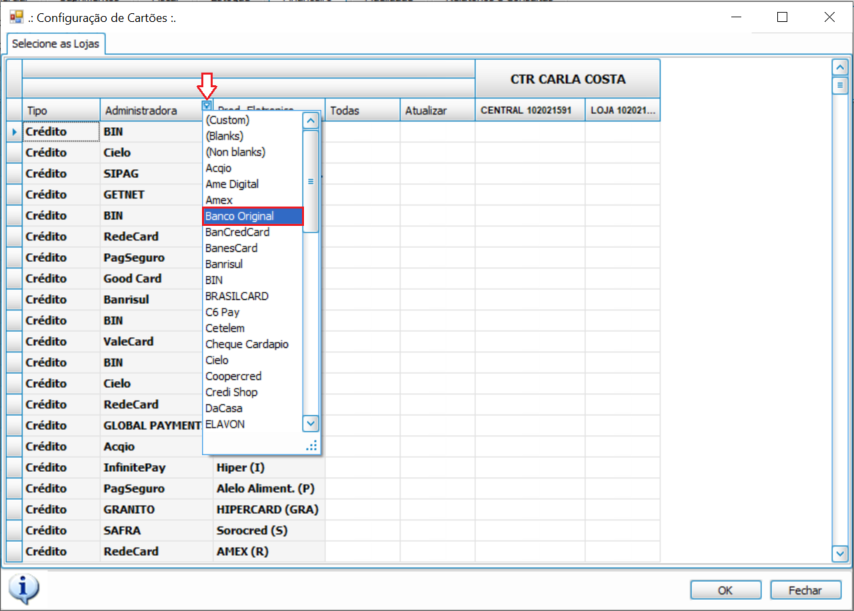Click the Tipo column header
This screenshot has width=854, height=611.
(61, 110)
